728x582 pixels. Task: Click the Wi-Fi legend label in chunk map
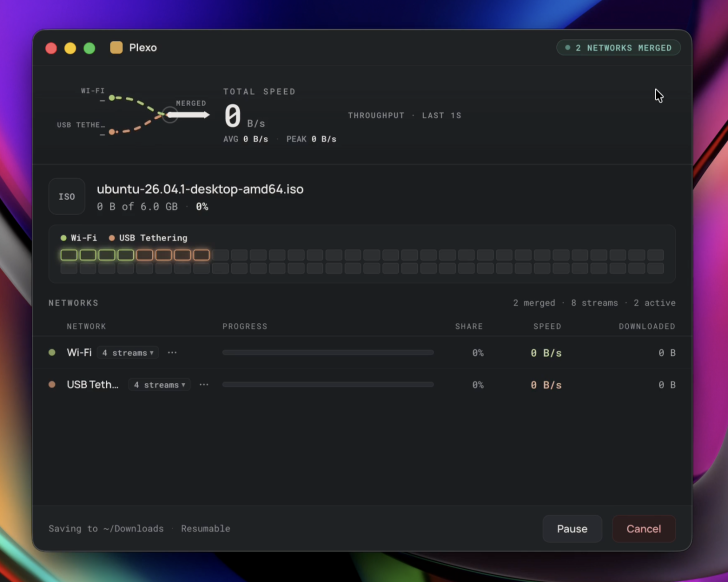79,238
